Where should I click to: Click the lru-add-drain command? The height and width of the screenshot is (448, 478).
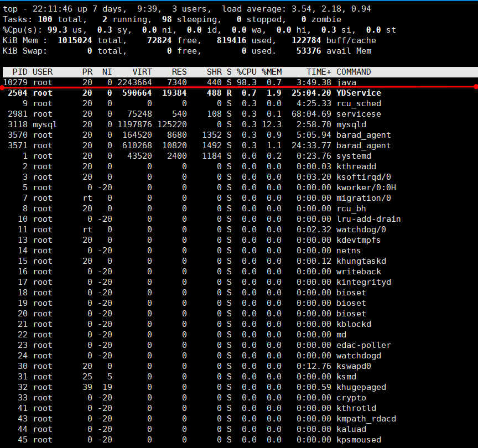click(x=368, y=219)
